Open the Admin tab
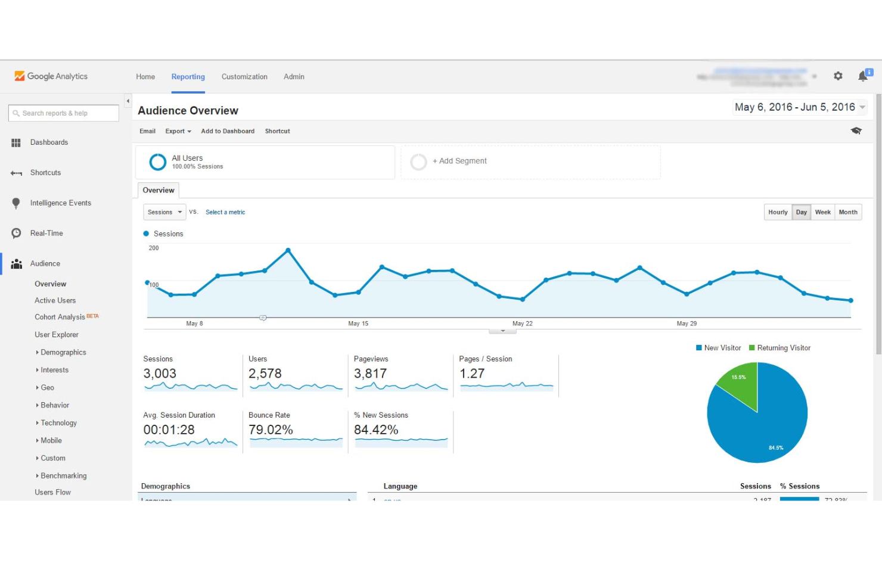Image resolution: width=882 pixels, height=588 pixels. click(x=294, y=77)
